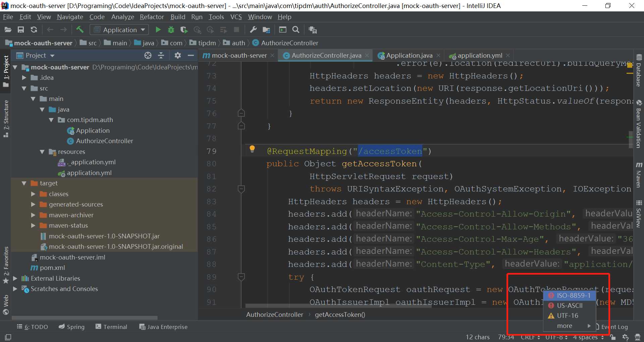Open the SciView side panel

[x=639, y=214]
